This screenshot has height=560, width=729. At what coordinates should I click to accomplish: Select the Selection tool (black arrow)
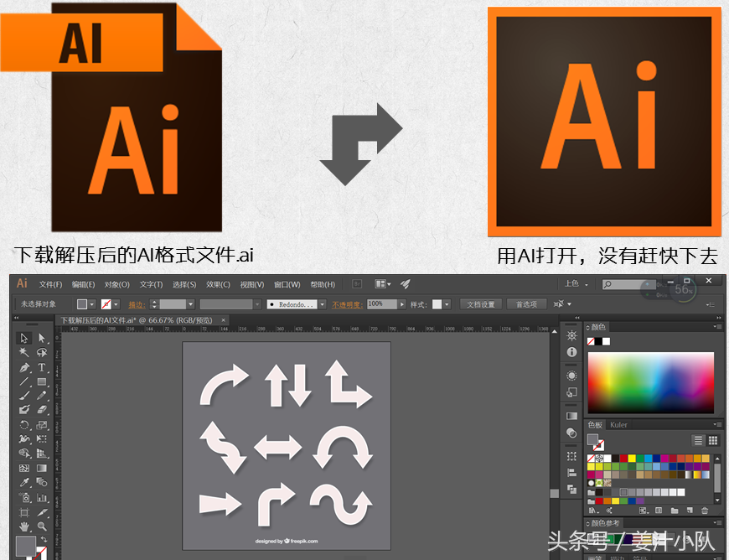[24, 338]
